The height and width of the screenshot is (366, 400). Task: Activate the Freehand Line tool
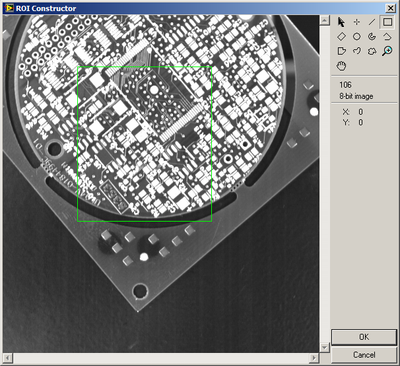point(357,51)
